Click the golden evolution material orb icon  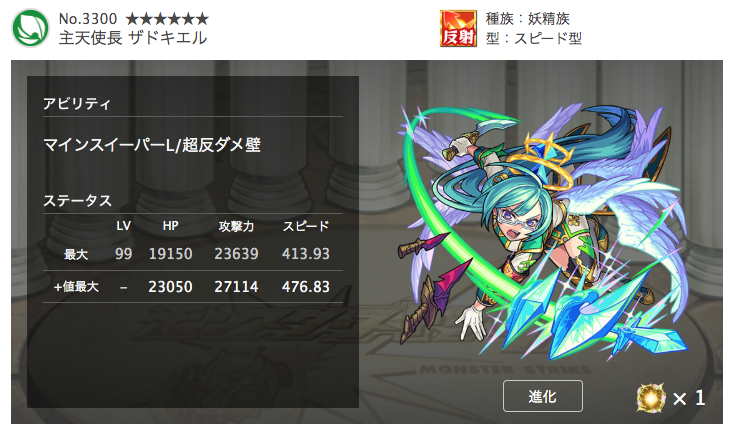tap(651, 398)
